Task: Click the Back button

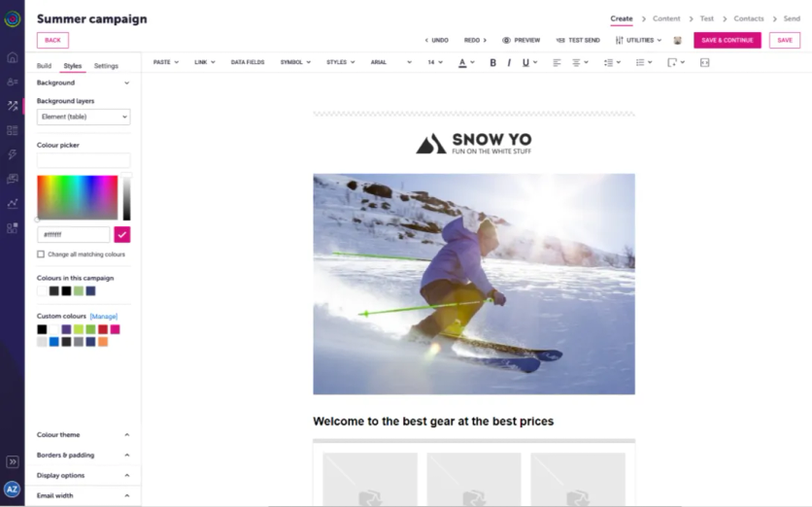Action: tap(52, 41)
